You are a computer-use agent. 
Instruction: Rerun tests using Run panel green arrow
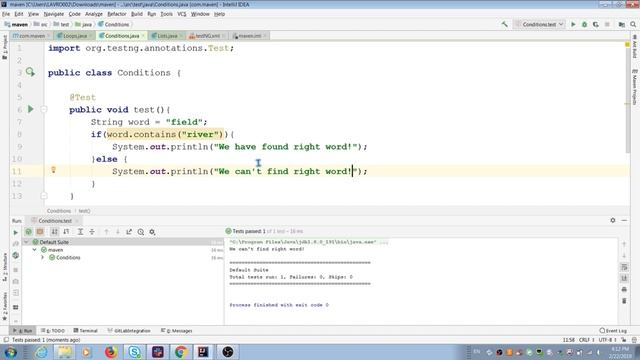point(16,232)
